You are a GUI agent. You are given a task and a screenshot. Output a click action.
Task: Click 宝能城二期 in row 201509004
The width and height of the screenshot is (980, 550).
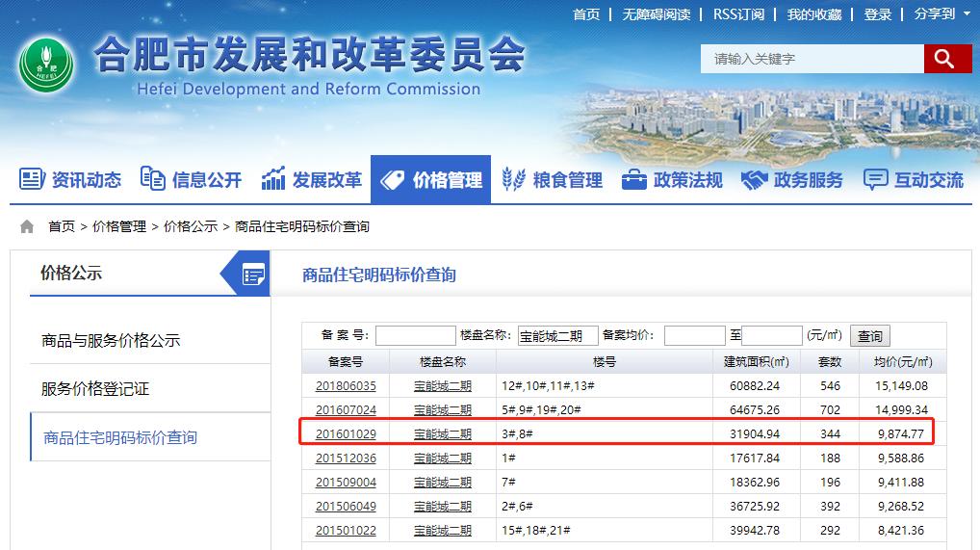[443, 483]
